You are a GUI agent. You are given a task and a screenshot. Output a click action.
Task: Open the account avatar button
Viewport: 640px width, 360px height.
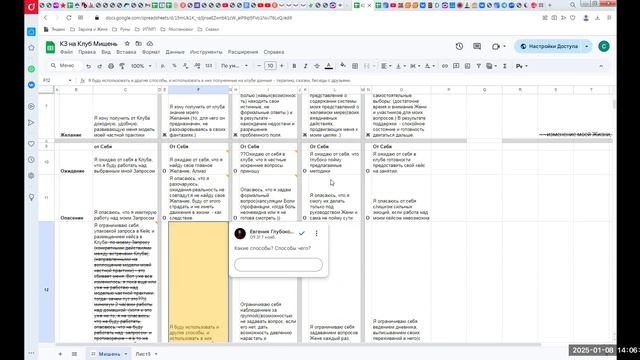[x=604, y=47]
